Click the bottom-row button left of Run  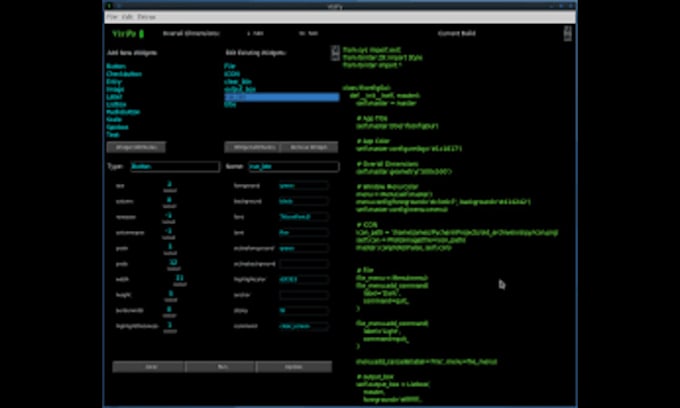coord(149,367)
